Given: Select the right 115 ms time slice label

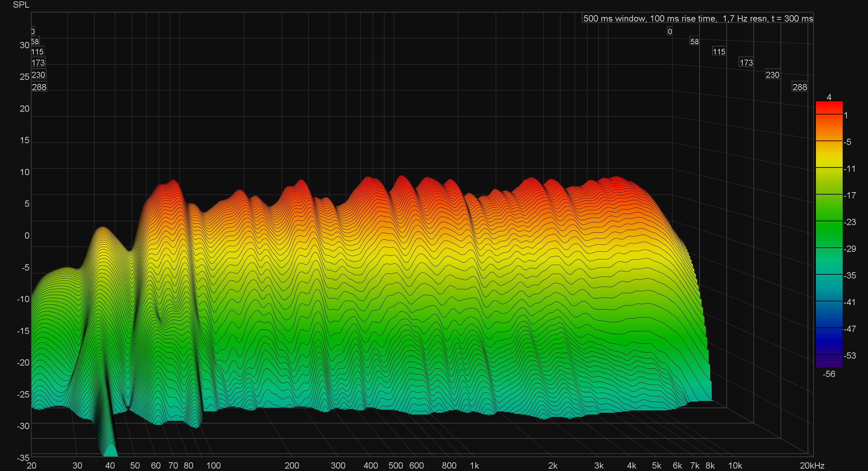Looking at the screenshot, I should click(719, 52).
